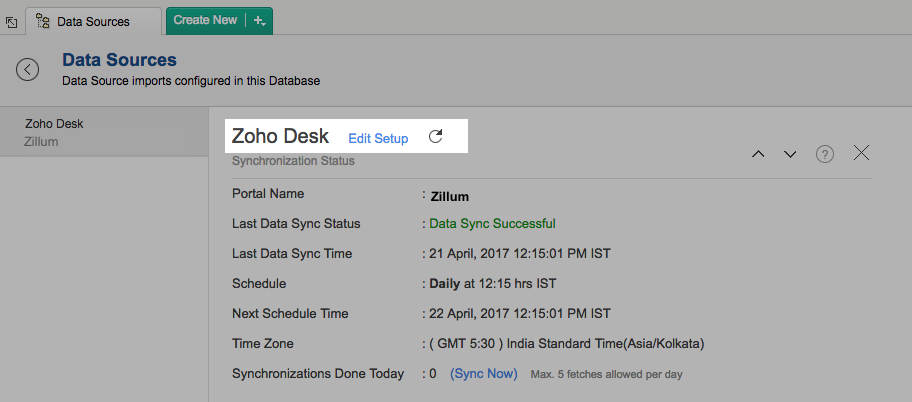Click the Data Sync Successful status text
The width and height of the screenshot is (912, 402).
(492, 224)
